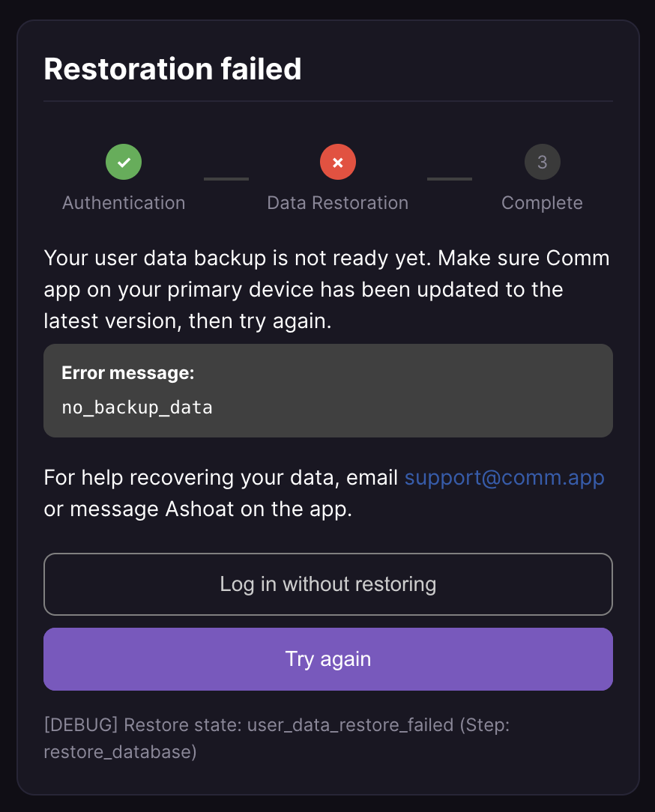Screen dimensions: 655x812
Task: Select the Authentication step label
Action: pyautogui.click(x=124, y=203)
